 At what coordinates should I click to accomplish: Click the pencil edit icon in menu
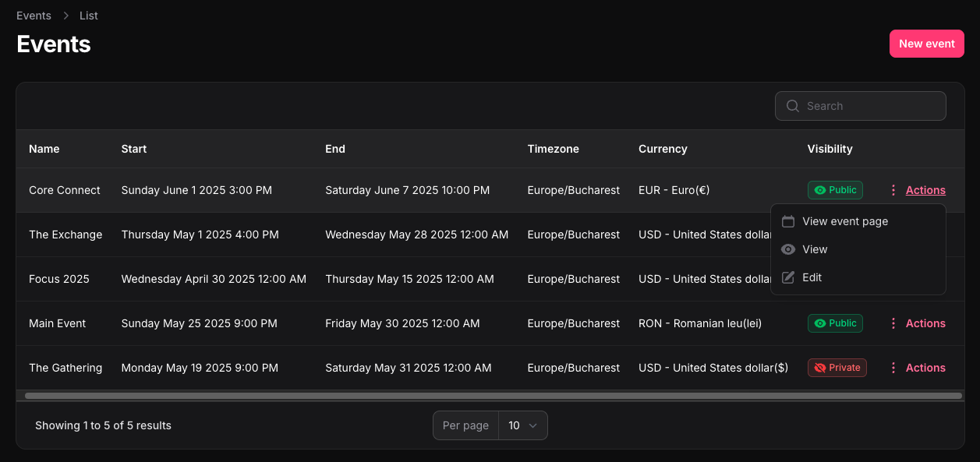[788, 277]
